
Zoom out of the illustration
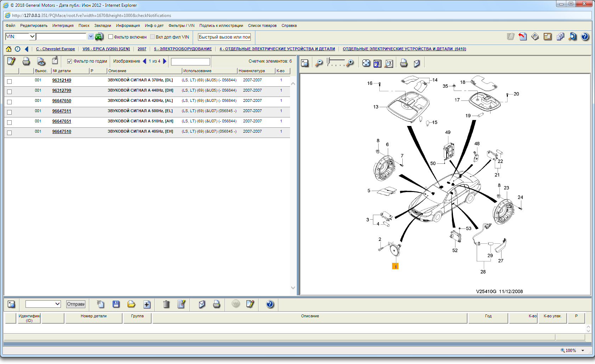click(319, 63)
